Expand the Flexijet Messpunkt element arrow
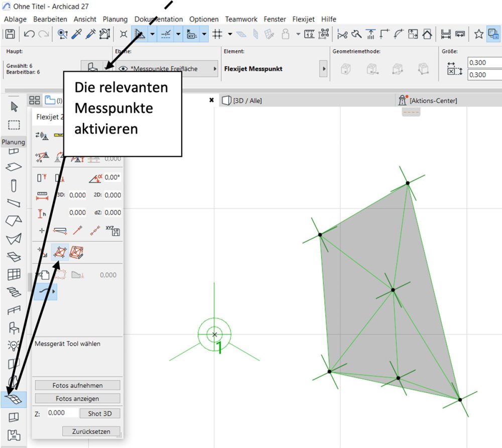502x448 pixels. (323, 69)
